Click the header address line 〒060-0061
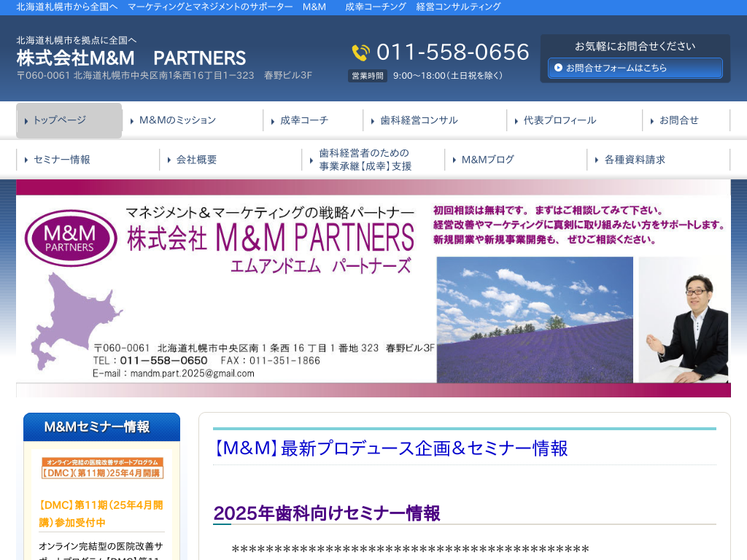Viewport: 747px width, 560px height. click(164, 75)
